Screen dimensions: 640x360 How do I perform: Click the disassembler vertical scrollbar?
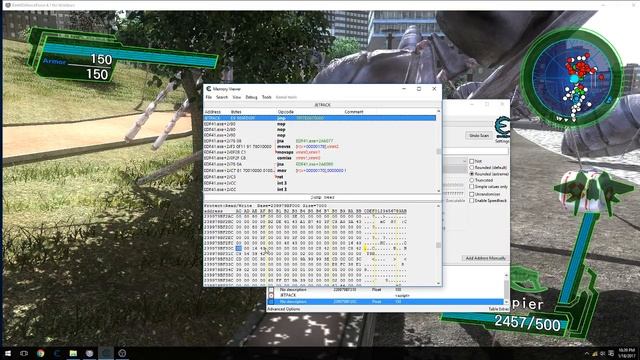click(439, 151)
